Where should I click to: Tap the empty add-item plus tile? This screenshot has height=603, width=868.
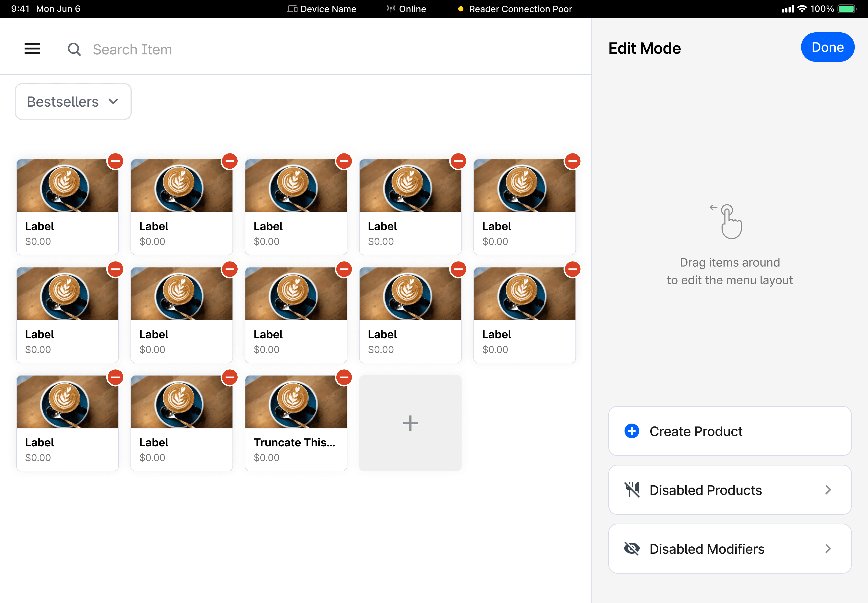click(410, 423)
